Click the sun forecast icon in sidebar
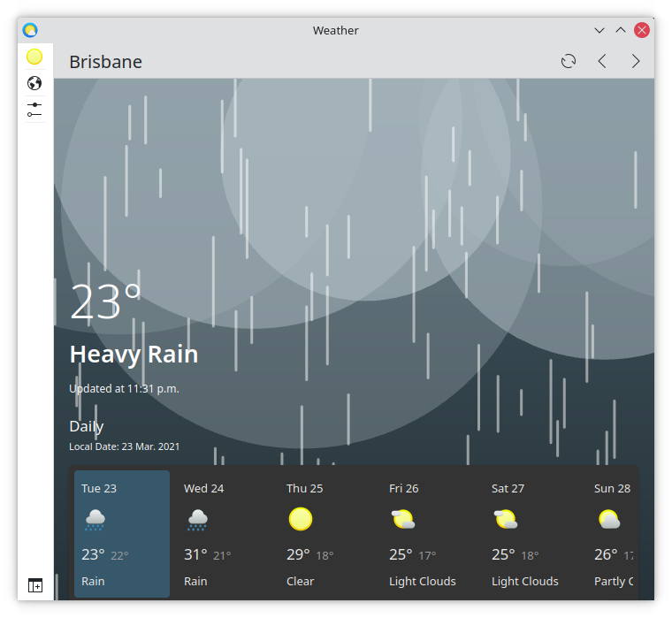Image resolution: width=672 pixels, height=618 pixels. point(34,57)
